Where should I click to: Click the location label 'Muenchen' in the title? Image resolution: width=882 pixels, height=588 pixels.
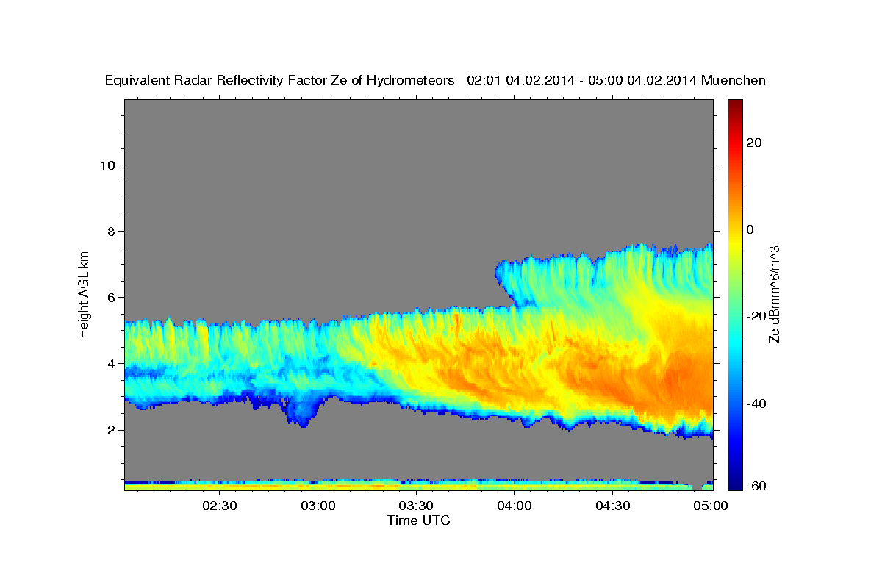tap(734, 80)
